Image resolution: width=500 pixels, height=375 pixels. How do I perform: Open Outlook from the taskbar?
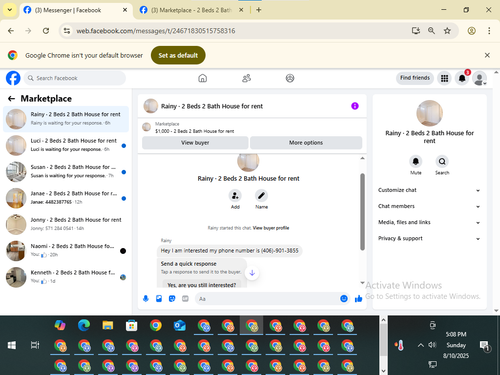coord(180,325)
